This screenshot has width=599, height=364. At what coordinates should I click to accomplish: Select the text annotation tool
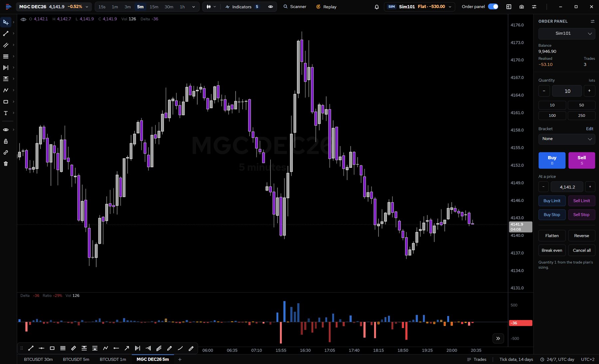[x=6, y=113]
